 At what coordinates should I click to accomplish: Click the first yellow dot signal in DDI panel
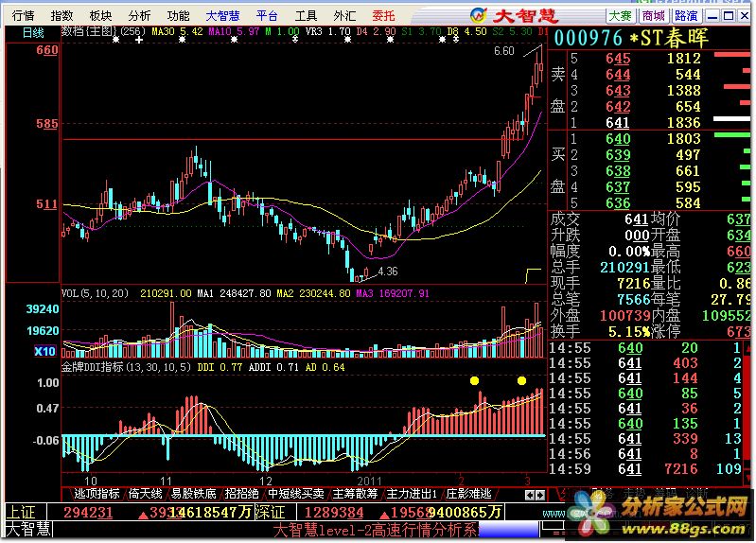(x=474, y=381)
